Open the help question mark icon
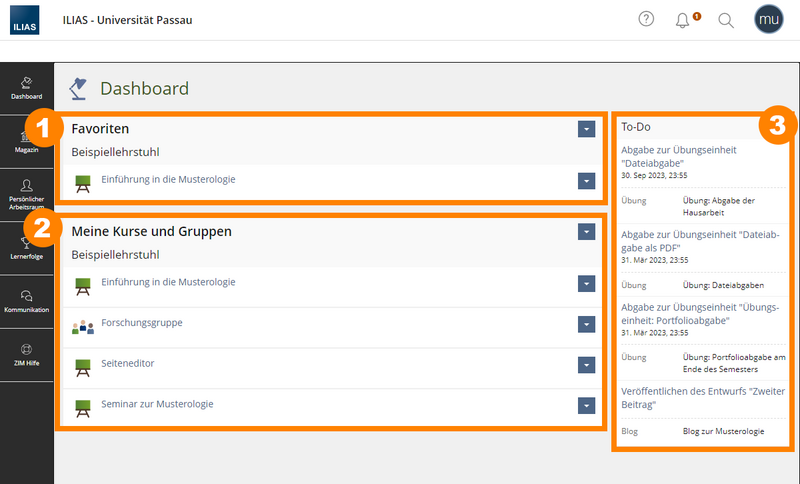The width and height of the screenshot is (800, 484). tap(646, 19)
